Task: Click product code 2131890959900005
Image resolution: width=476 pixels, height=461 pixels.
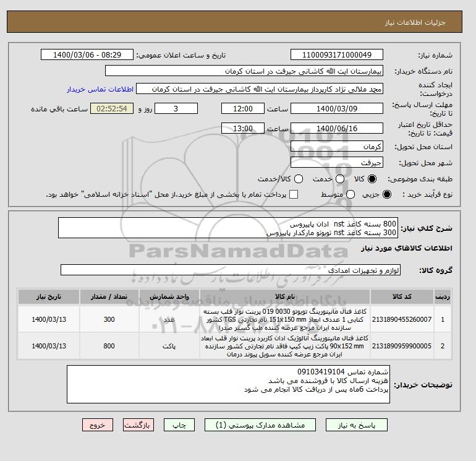Action: pyautogui.click(x=402, y=346)
